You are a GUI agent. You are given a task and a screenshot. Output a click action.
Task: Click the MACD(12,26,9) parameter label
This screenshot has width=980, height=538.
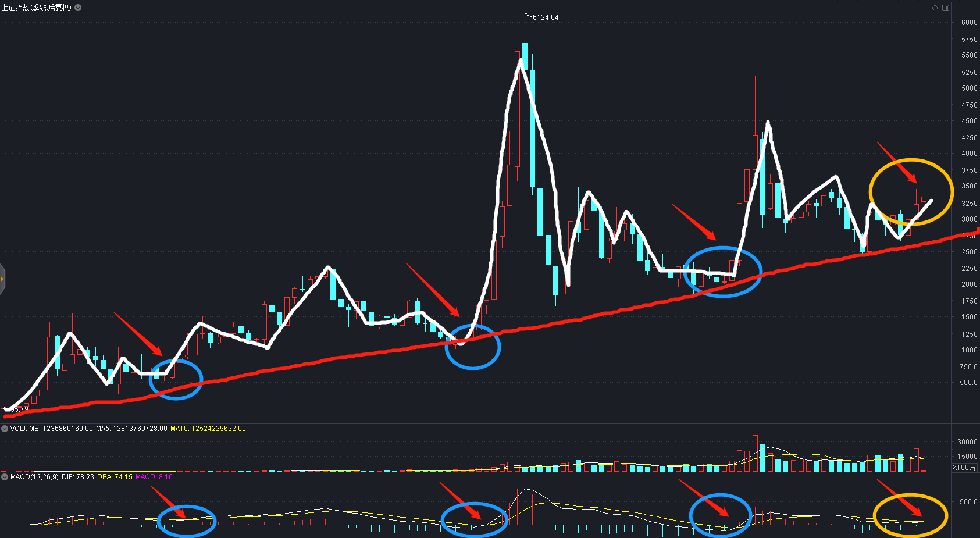(x=34, y=477)
